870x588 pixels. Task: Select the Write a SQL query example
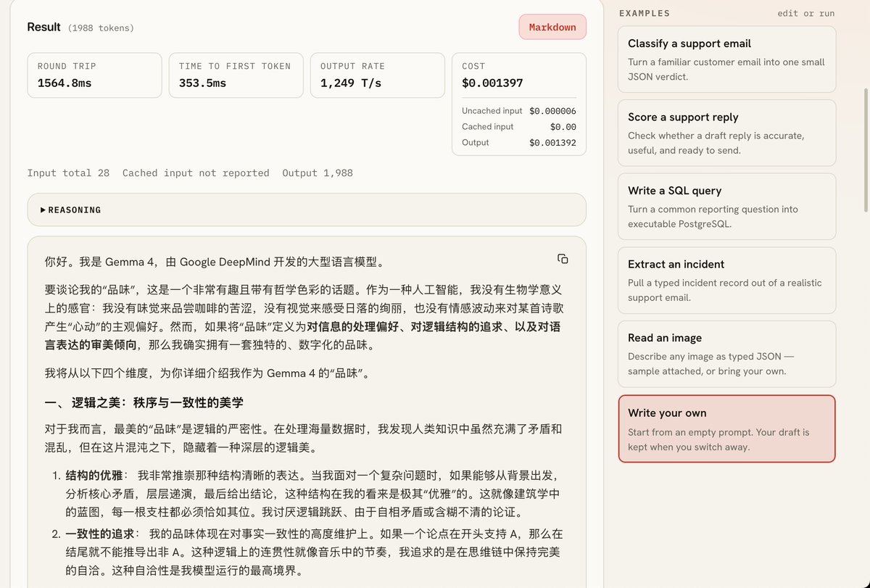[x=726, y=207]
